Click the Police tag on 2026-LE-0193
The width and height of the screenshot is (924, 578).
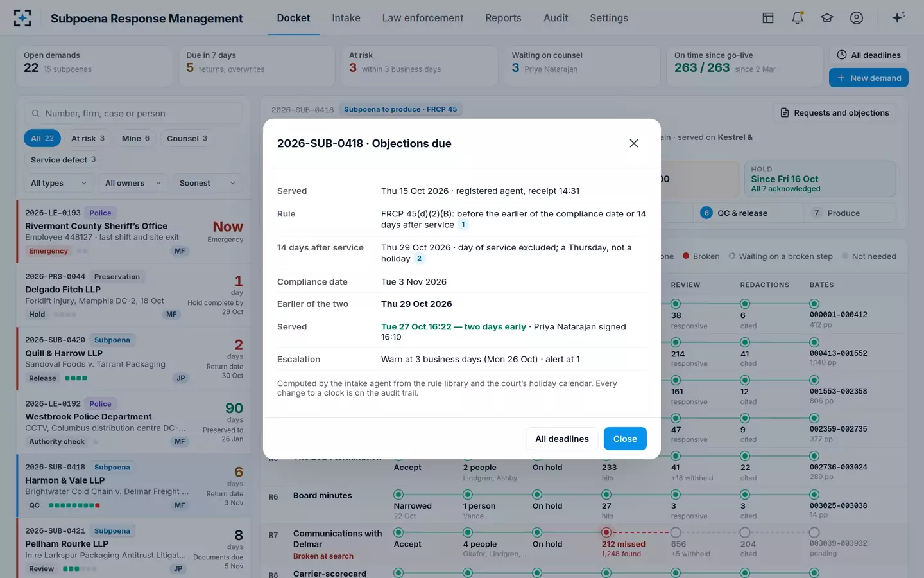pos(100,213)
